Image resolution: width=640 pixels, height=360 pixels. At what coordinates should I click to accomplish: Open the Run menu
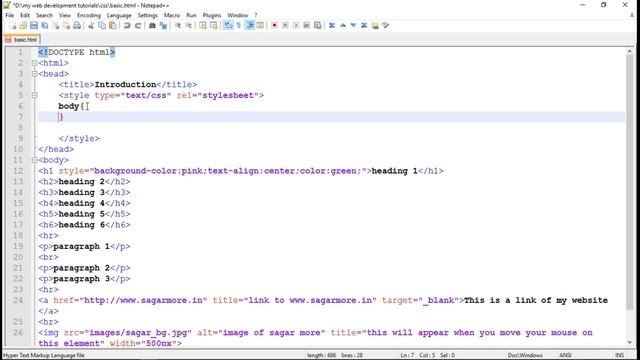(191, 15)
